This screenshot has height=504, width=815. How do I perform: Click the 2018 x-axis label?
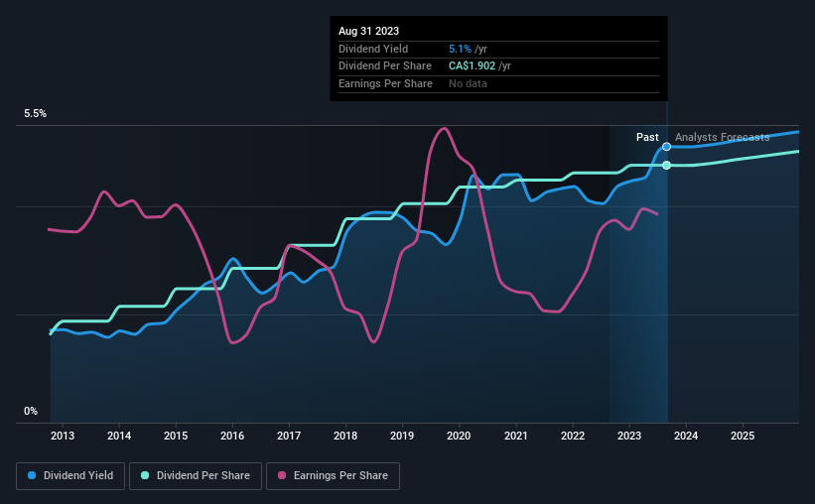(x=345, y=436)
